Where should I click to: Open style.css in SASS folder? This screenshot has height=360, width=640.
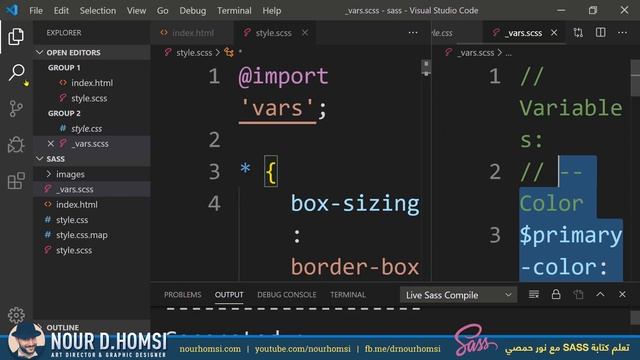tap(92, 220)
